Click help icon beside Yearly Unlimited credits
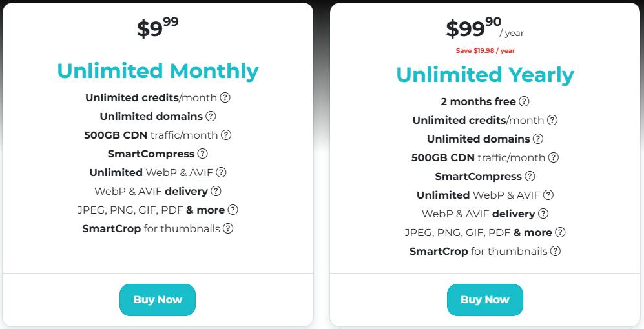Image resolution: width=644 pixels, height=329 pixels. coord(552,121)
